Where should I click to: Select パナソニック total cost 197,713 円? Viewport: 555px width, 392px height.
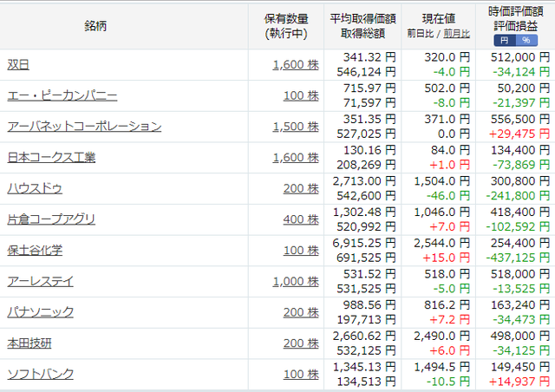[366, 320]
